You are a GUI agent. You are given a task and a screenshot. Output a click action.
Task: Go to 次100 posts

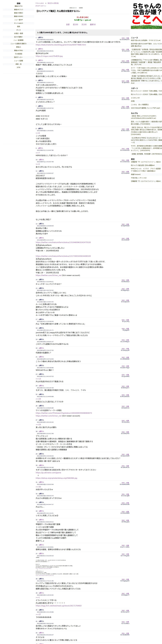(x=84, y=24)
